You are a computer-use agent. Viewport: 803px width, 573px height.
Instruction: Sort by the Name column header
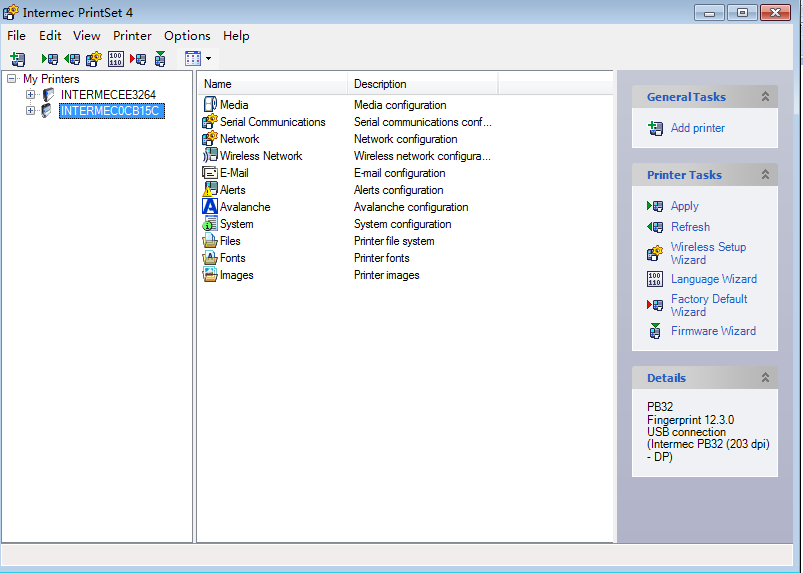272,84
